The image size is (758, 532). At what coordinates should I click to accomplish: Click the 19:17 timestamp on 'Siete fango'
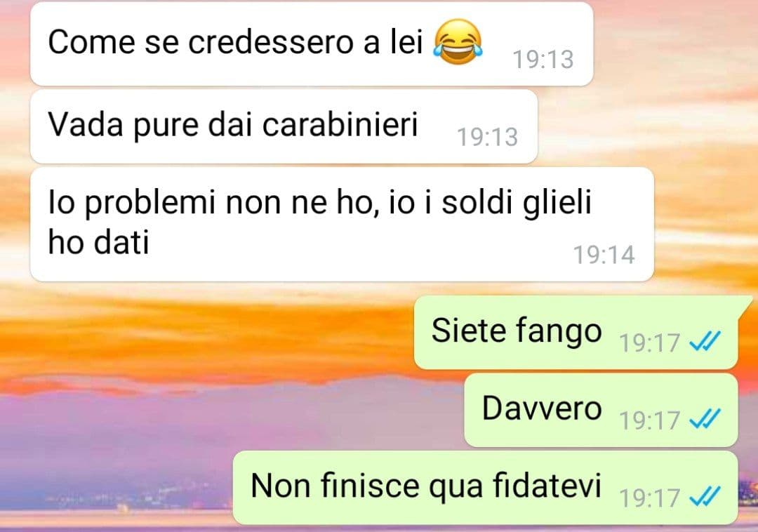649,343
